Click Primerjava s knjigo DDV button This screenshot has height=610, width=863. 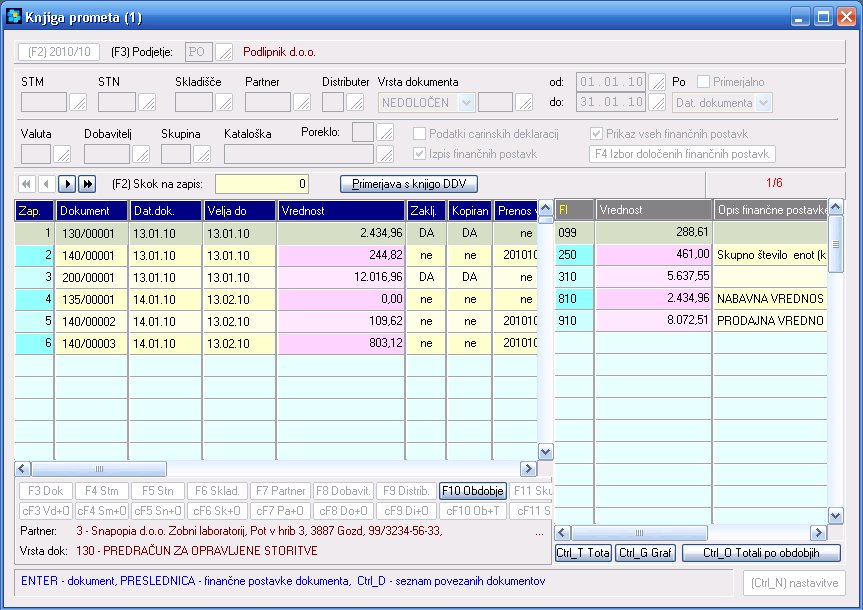point(409,184)
